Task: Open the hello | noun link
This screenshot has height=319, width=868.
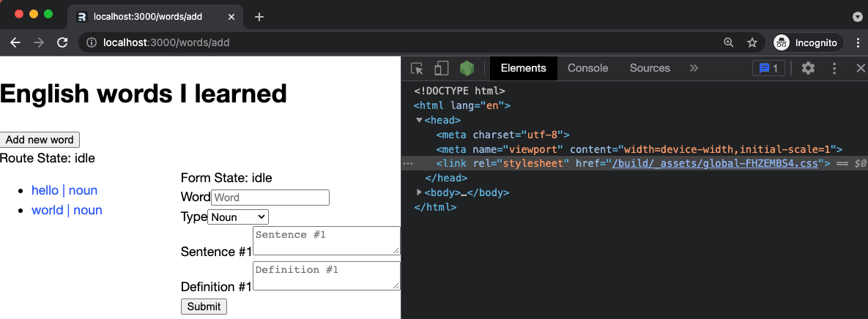Action: click(x=64, y=190)
